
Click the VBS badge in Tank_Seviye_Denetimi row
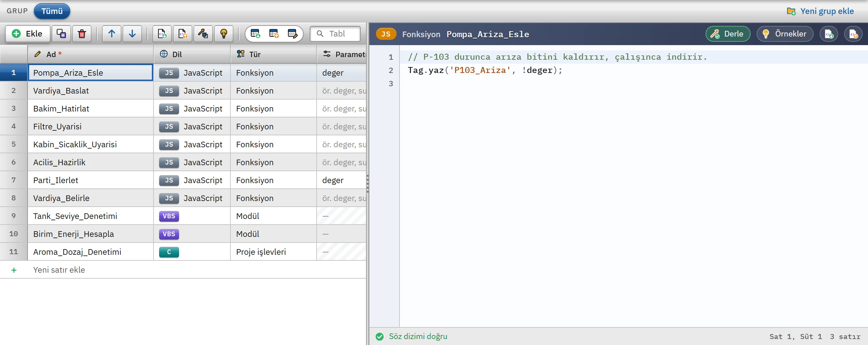(x=169, y=216)
